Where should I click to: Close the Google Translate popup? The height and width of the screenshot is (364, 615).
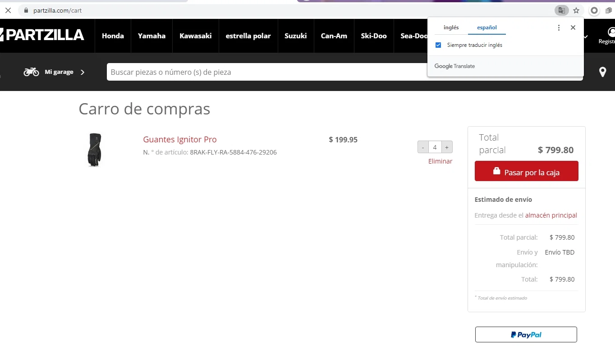pos(573,27)
